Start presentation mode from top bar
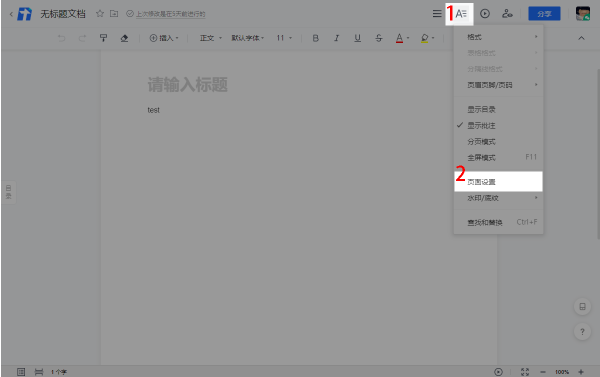Screen dimensions: 600x377 coord(485,14)
